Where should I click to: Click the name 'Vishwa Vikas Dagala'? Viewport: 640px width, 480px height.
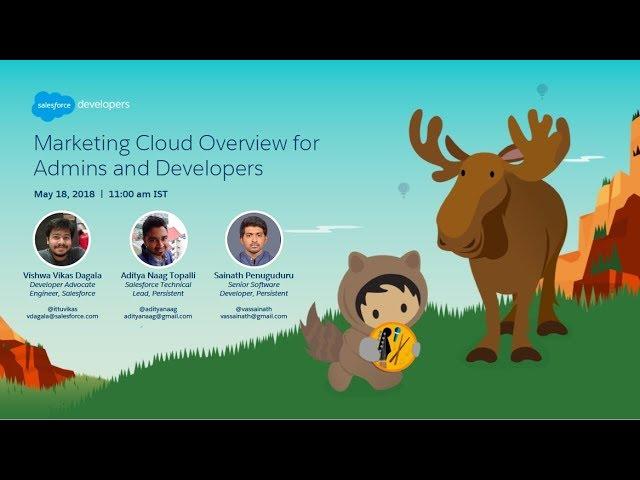pyautogui.click(x=62, y=276)
